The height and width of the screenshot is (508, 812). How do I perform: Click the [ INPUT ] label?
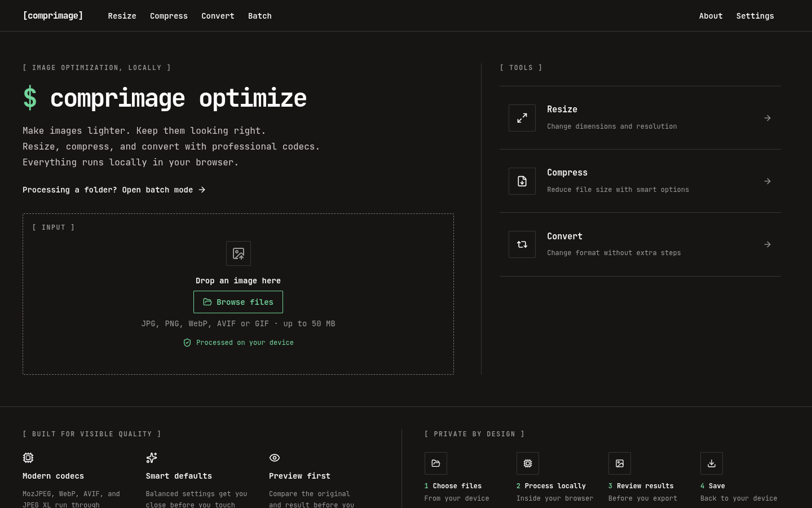pos(54,227)
